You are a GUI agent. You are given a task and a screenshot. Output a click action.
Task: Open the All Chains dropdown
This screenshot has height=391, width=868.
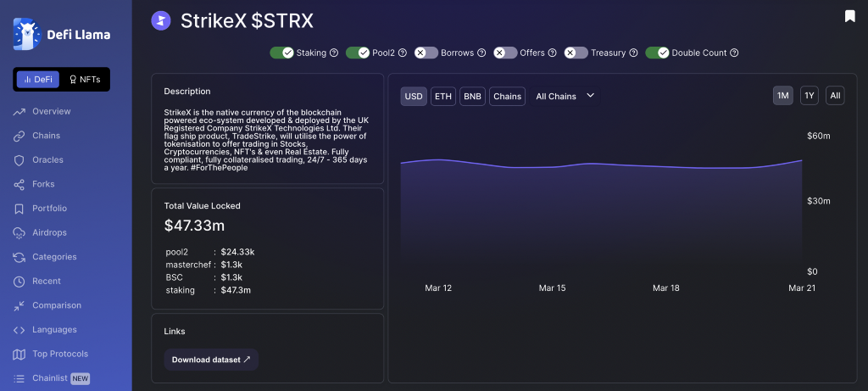(x=565, y=97)
